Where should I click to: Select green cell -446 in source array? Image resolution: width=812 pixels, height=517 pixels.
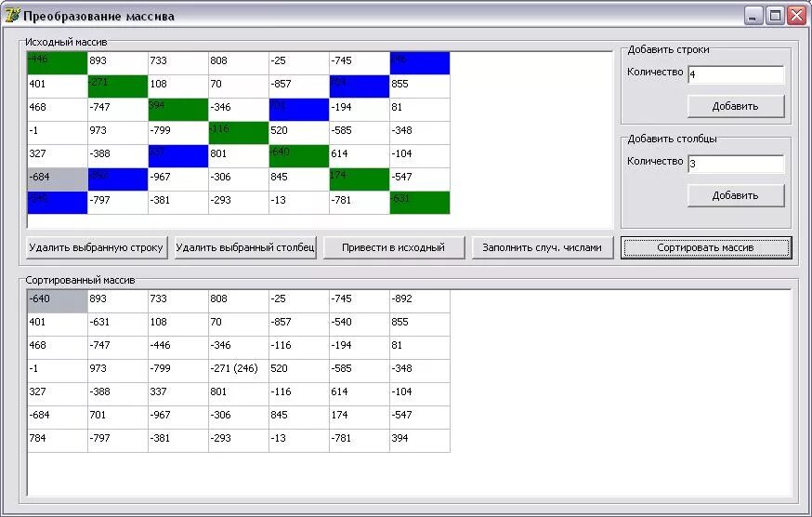(x=58, y=62)
